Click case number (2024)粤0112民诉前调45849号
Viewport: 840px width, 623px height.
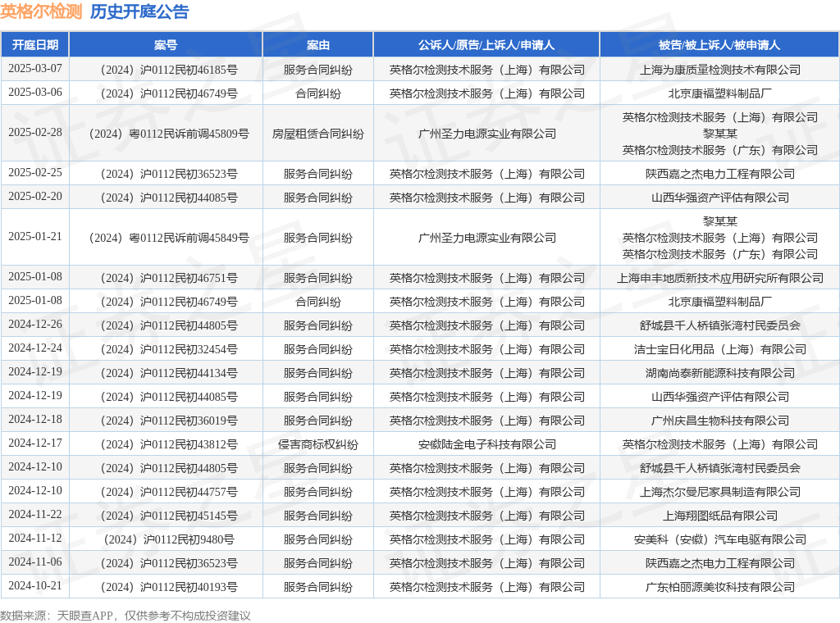tap(169, 238)
